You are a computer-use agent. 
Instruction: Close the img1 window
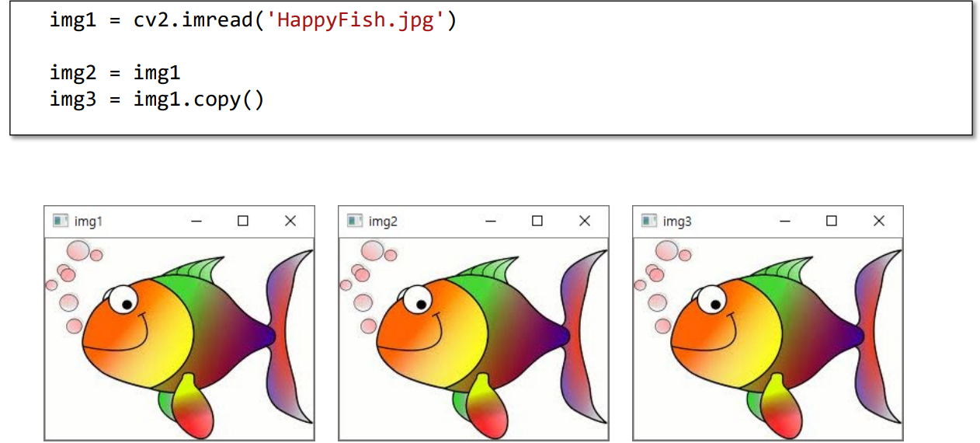point(290,221)
